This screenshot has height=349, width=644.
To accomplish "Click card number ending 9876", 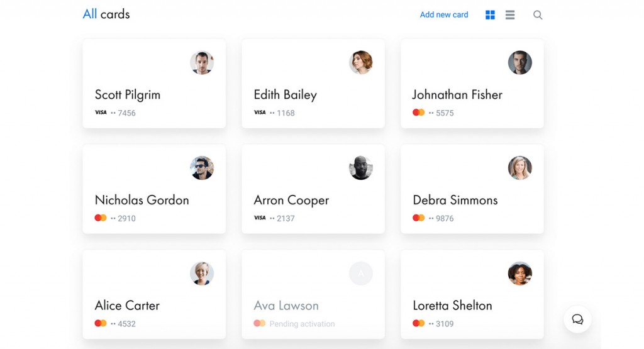I will coord(441,218).
